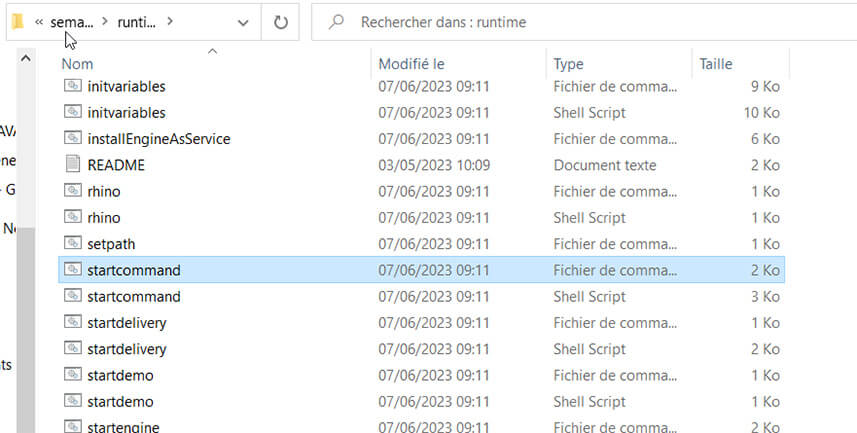Image resolution: width=857 pixels, height=433 pixels.
Task: Select the startdelivery Shell Script icon
Action: pos(73,348)
